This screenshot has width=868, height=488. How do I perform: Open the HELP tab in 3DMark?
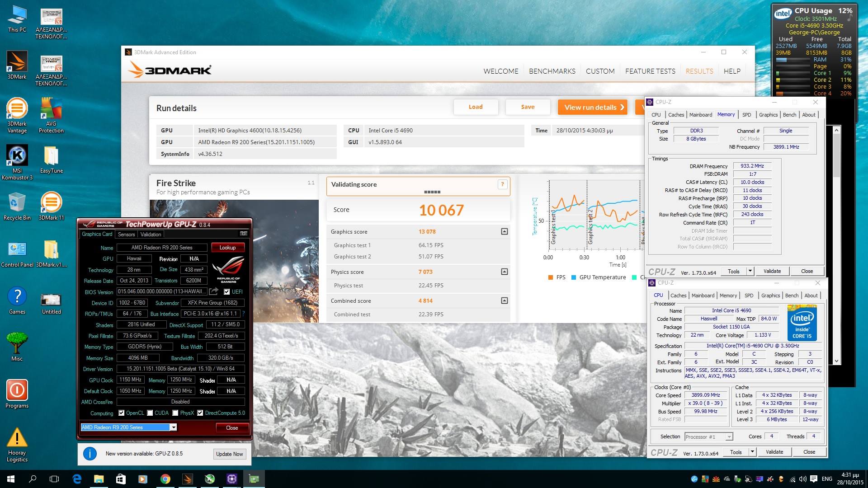pos(732,71)
